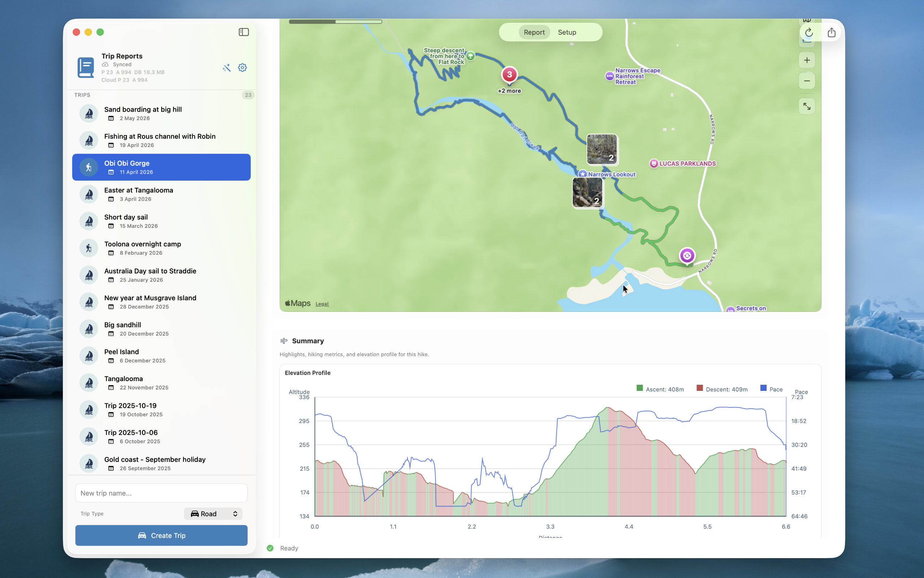Click the trips count badge 23
924x578 pixels.
coord(248,95)
